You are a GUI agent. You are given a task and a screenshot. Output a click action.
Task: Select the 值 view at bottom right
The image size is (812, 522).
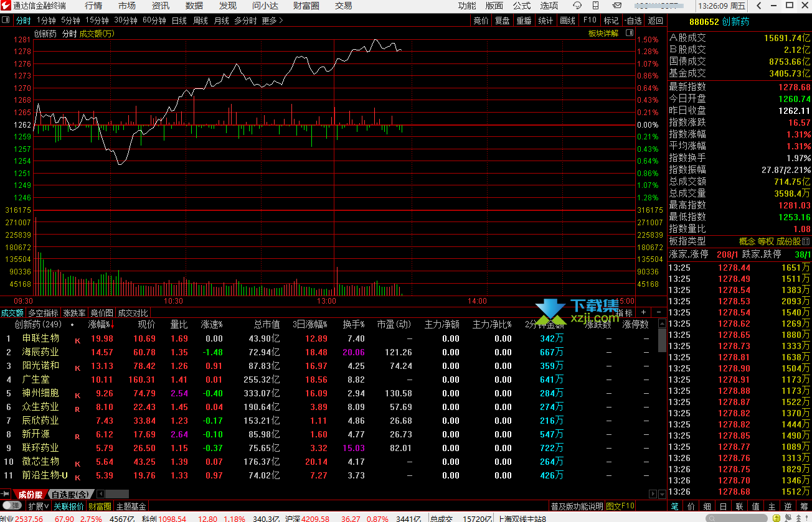(x=756, y=506)
